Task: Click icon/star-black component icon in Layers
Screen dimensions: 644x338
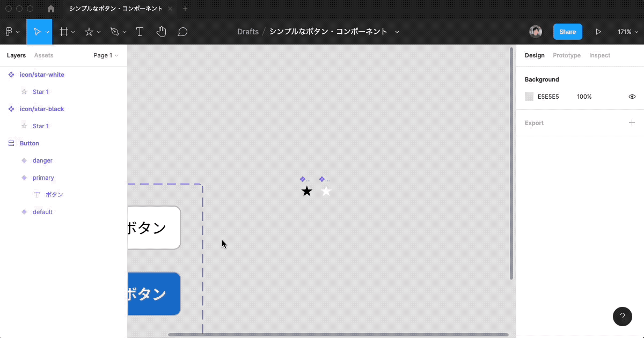Action: tap(11, 109)
